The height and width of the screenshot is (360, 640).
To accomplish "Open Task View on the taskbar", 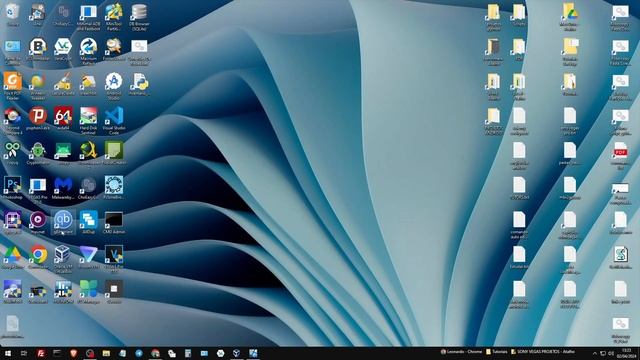I will click(24, 353).
